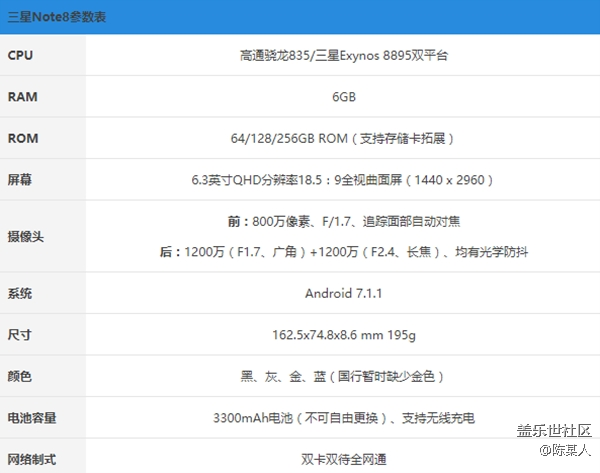The width and height of the screenshot is (600, 473).
Task: Click the CPU value 高通骁龙835/三星Exynos 8895双平台
Action: [344, 55]
